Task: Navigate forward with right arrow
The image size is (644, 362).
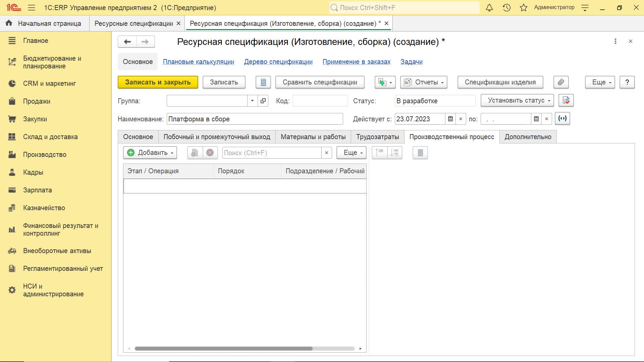Action: [x=145, y=42]
